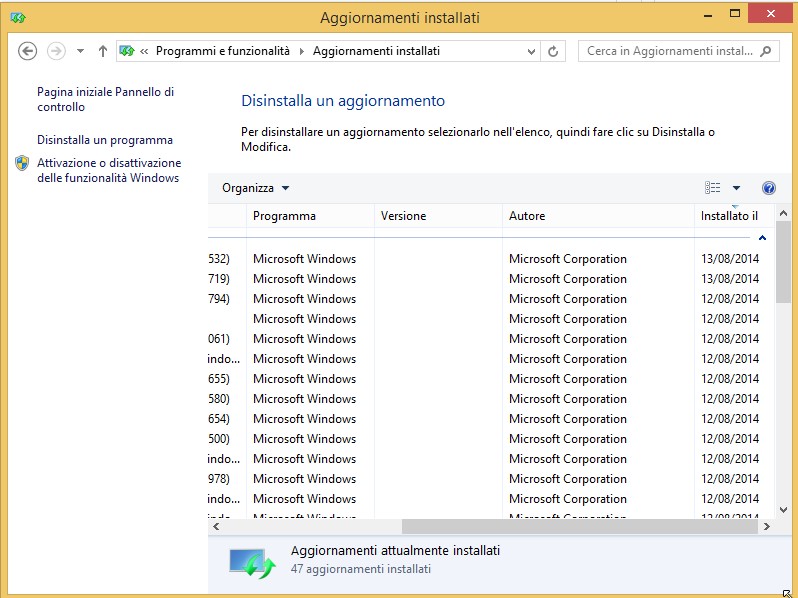798x598 pixels.
Task: Sort by the Autore column header
Action: pyautogui.click(x=598, y=216)
